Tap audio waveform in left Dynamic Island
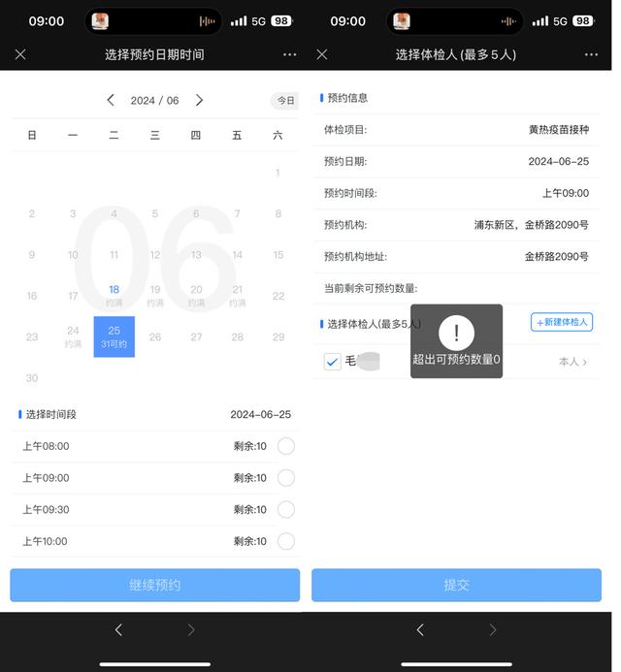621x672 pixels. point(207,21)
